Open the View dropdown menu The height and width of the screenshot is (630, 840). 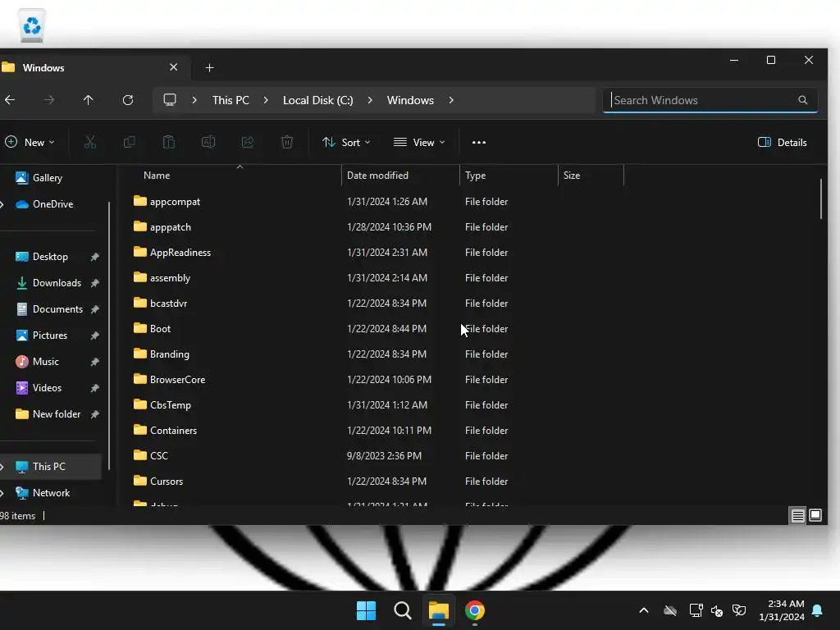pyautogui.click(x=419, y=142)
